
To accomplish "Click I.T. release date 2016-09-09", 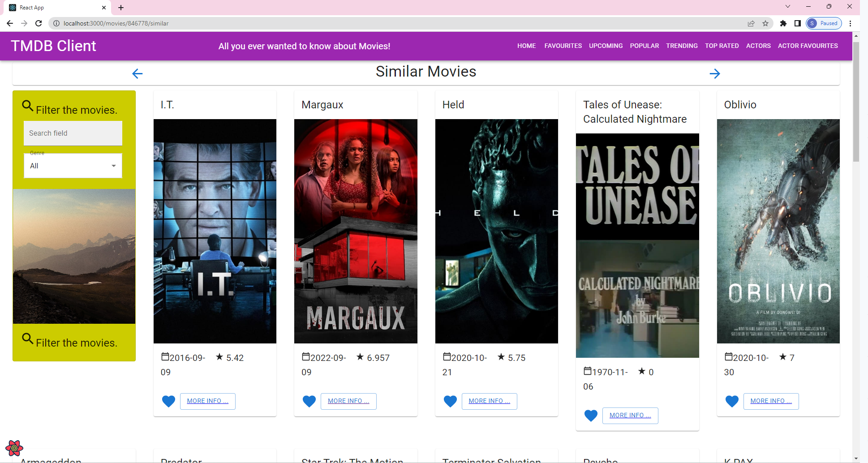I will coord(184,365).
